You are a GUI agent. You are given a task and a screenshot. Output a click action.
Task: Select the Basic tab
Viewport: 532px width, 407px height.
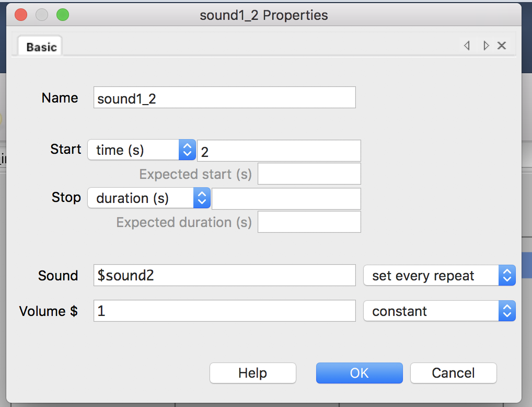coord(41,47)
